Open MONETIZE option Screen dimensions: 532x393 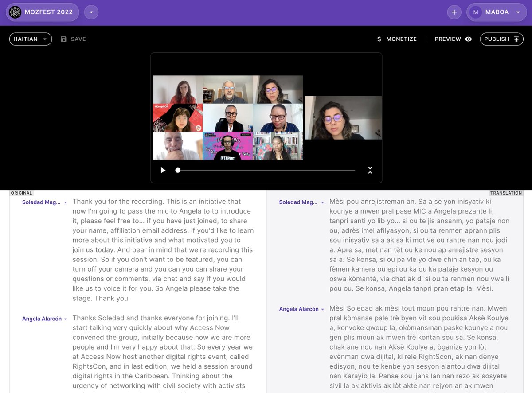(x=397, y=39)
